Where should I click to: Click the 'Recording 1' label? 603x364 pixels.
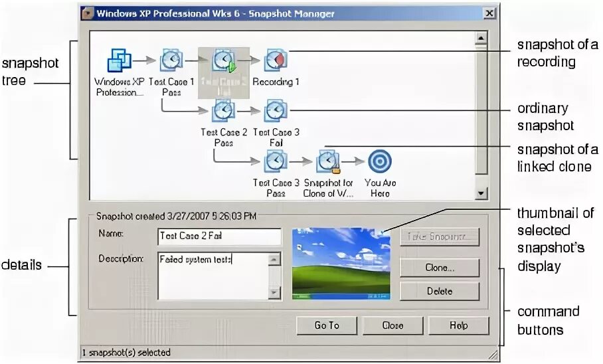276,82
